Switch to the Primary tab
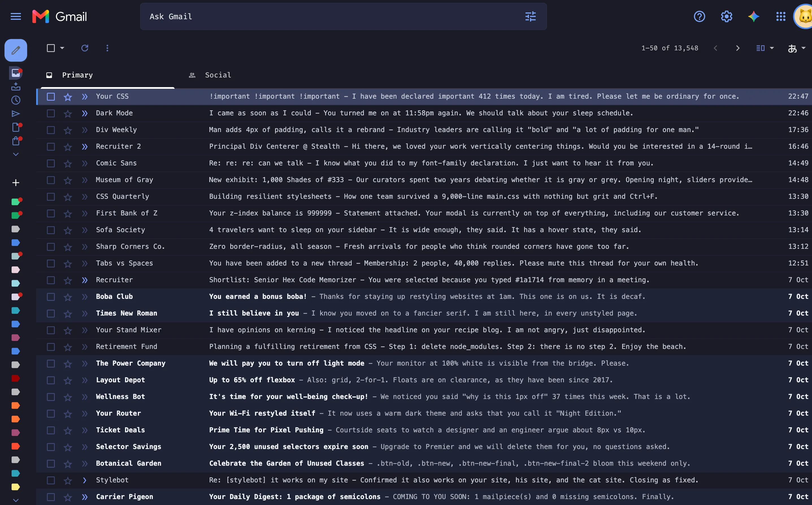Image resolution: width=812 pixels, height=505 pixels. point(107,75)
